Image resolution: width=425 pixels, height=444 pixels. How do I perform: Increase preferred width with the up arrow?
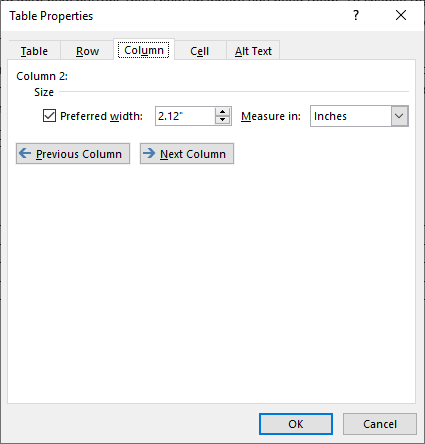click(x=223, y=112)
